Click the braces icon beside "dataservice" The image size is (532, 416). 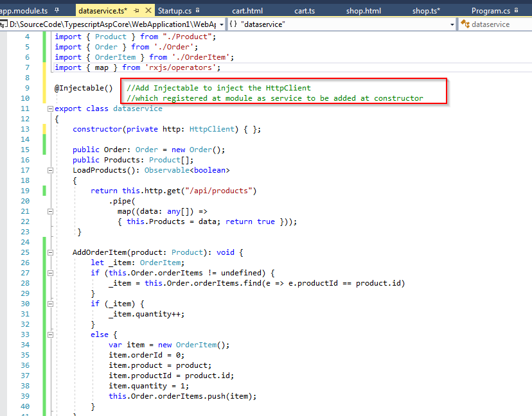pos(233,24)
